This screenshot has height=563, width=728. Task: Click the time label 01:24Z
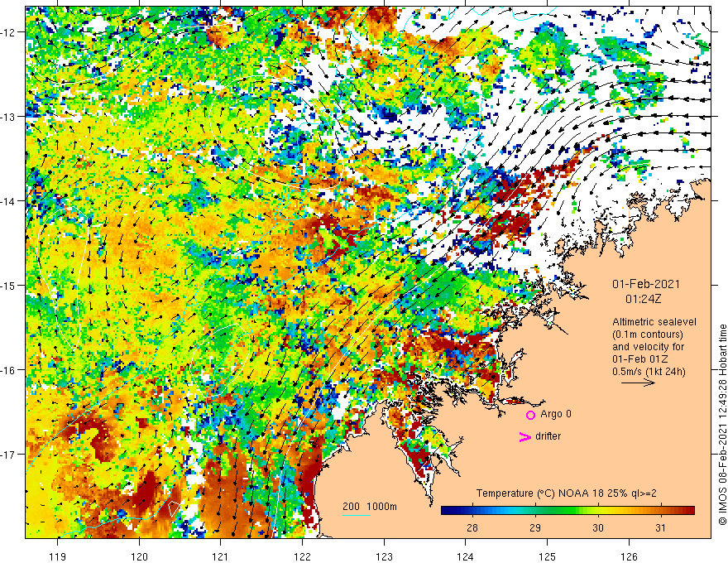click(x=643, y=299)
